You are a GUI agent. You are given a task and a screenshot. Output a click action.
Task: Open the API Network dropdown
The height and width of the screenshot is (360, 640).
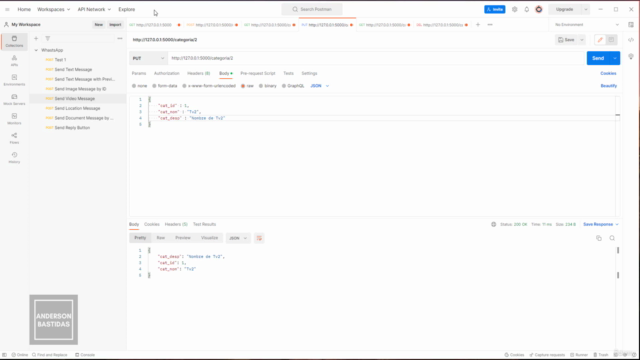(94, 9)
